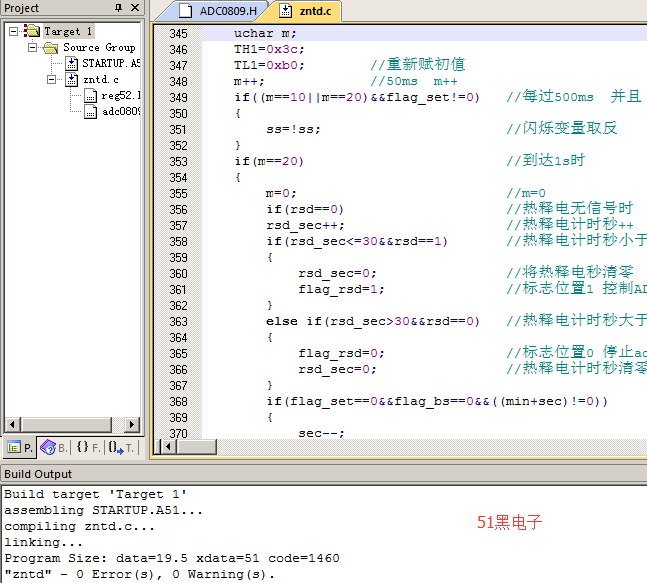The width and height of the screenshot is (647, 583).
Task: Click the '//50ms m++' comment
Action: [414, 81]
